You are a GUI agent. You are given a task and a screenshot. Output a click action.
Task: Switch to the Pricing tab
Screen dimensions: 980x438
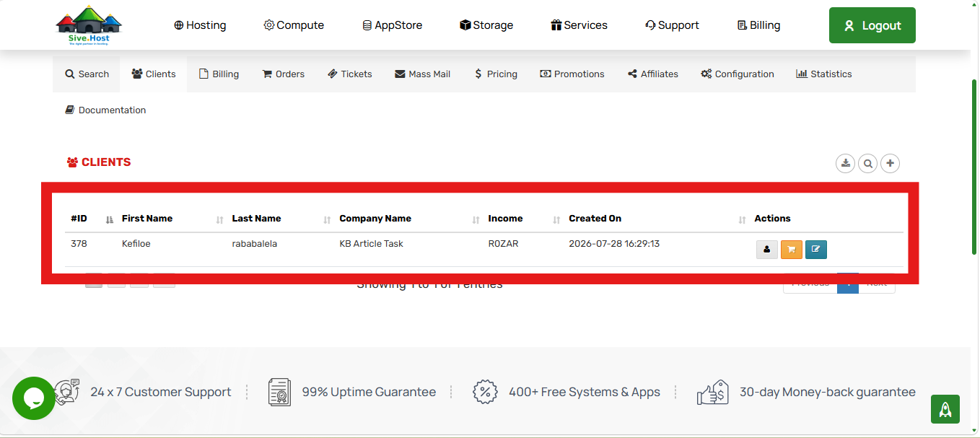tap(496, 74)
